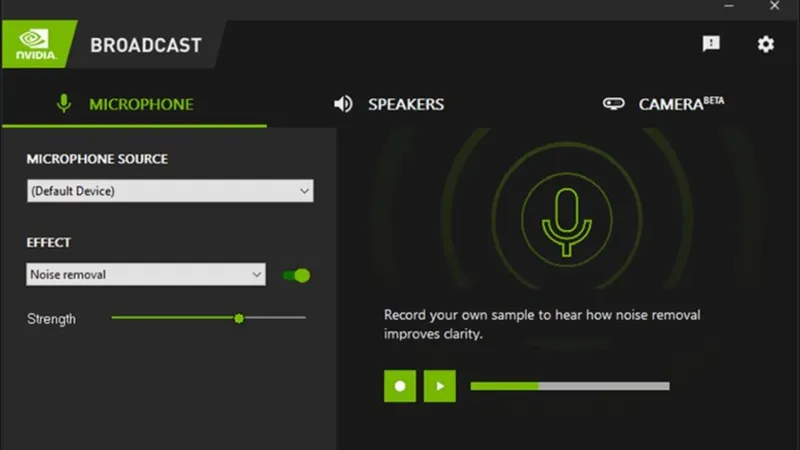The height and width of the screenshot is (450, 800).
Task: Click the large microphone graphic
Action: (x=566, y=220)
